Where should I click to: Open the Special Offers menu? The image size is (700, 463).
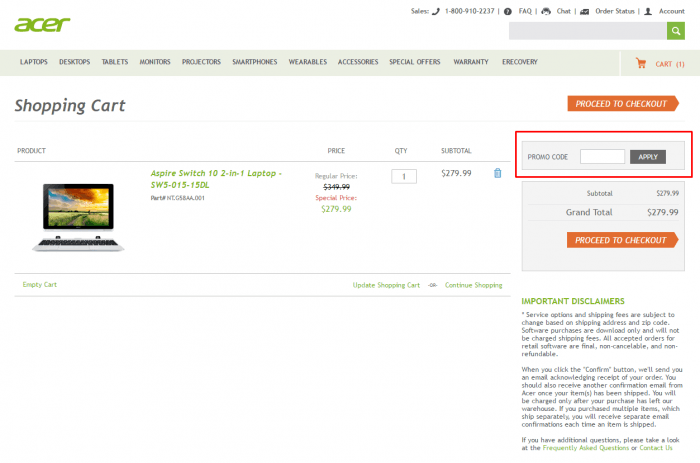tap(414, 62)
